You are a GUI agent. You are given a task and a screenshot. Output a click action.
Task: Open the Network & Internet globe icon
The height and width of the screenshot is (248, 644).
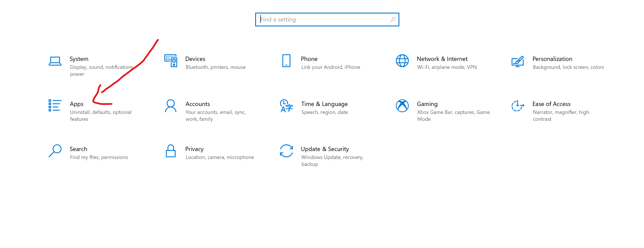tap(402, 61)
